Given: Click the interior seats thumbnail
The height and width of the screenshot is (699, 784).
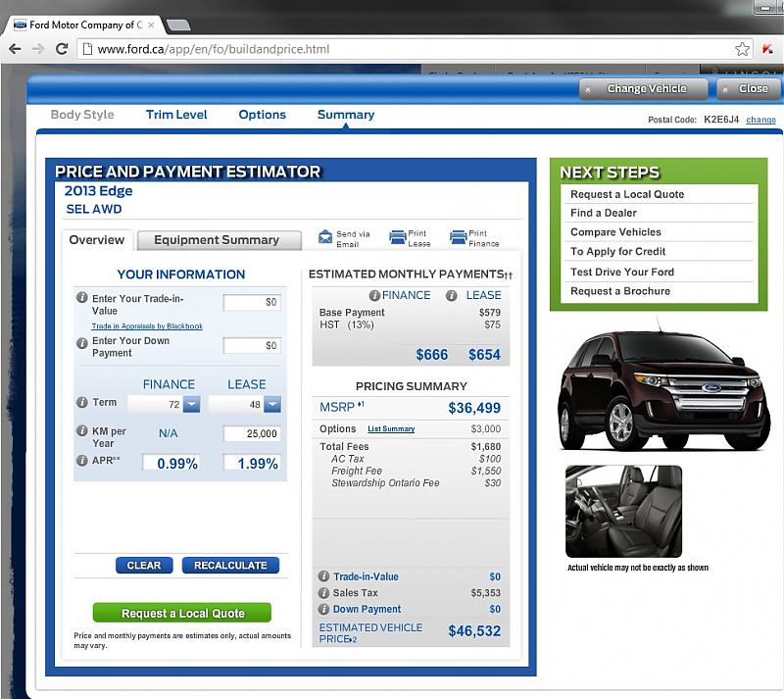Looking at the screenshot, I should pyautogui.click(x=623, y=511).
